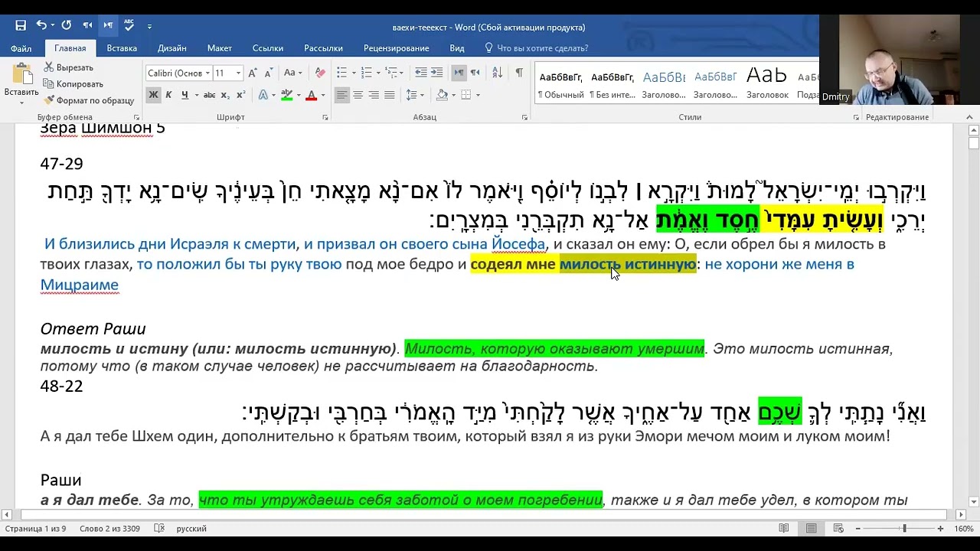Decrease the font size with the shrink icon
Viewport: 980px width, 551px height.
click(269, 73)
